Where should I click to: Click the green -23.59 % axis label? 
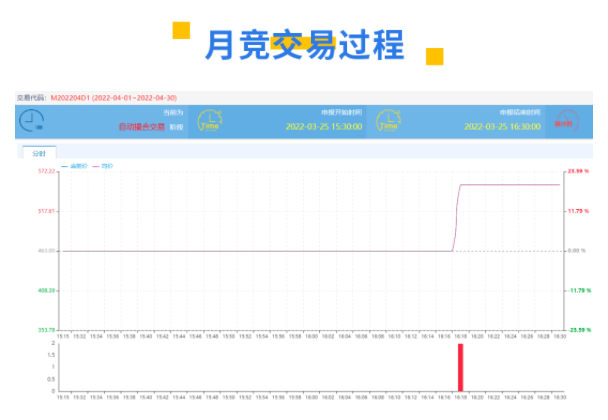[x=578, y=329]
